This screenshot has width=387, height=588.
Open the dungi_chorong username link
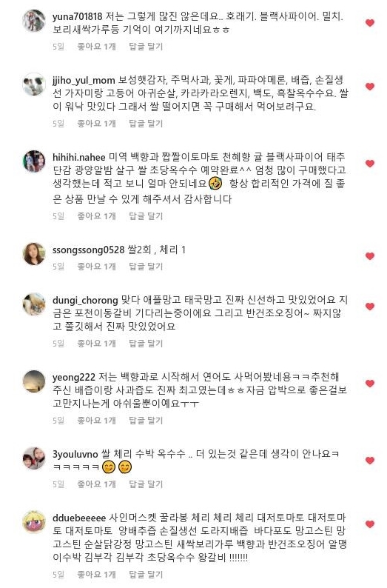coord(85,301)
